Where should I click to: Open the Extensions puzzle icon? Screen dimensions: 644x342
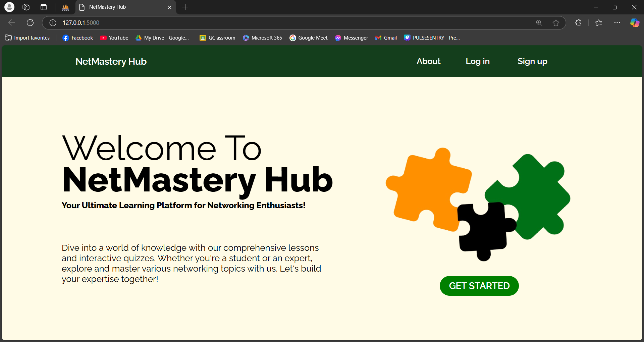tap(578, 22)
